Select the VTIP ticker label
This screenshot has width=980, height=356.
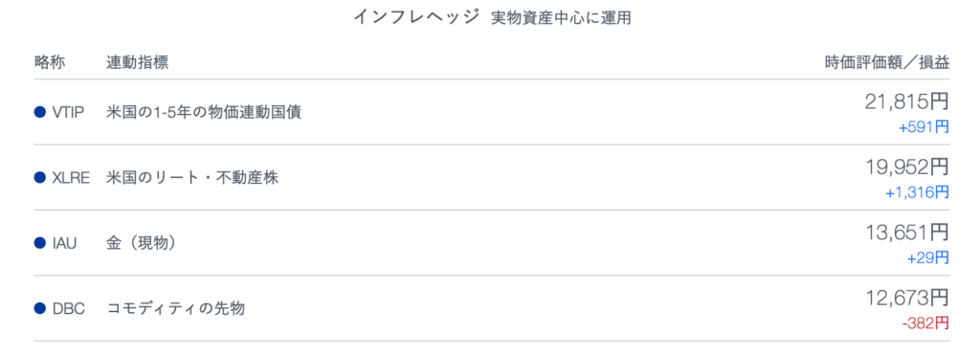coord(69,113)
